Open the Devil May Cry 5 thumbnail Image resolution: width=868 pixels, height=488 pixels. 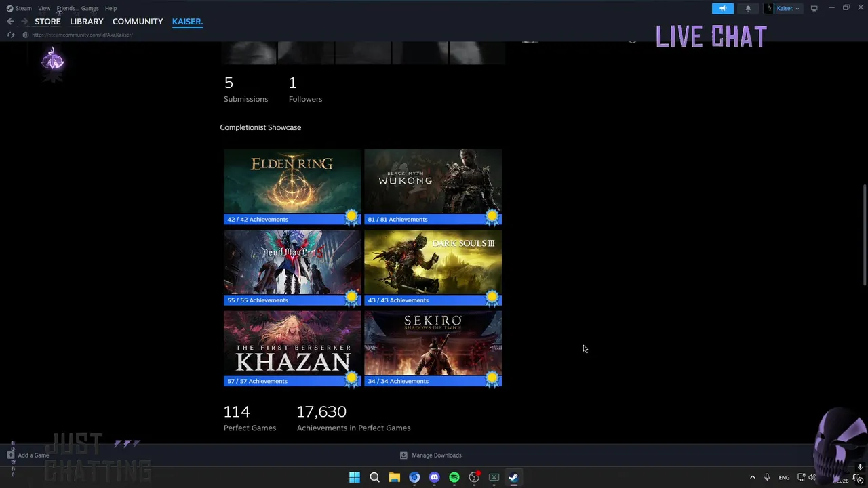coord(292,262)
